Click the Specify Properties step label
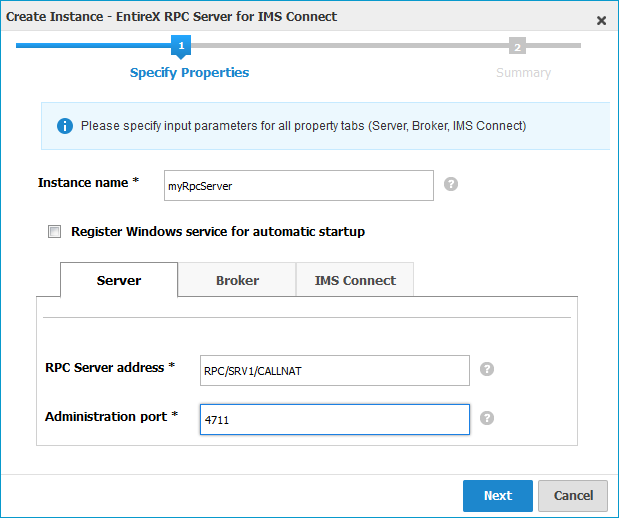Image resolution: width=619 pixels, height=518 pixels. [189, 73]
